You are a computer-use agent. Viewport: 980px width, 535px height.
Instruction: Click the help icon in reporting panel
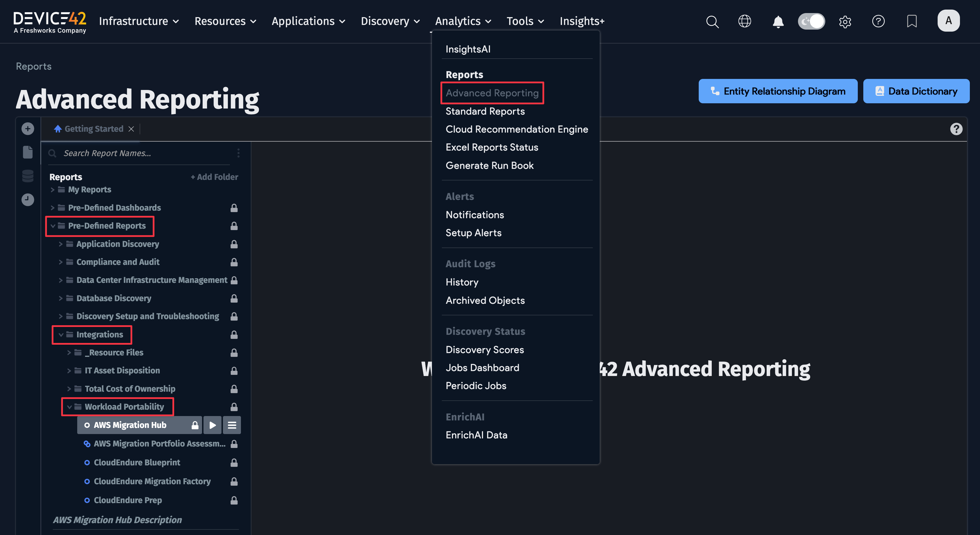(x=956, y=129)
